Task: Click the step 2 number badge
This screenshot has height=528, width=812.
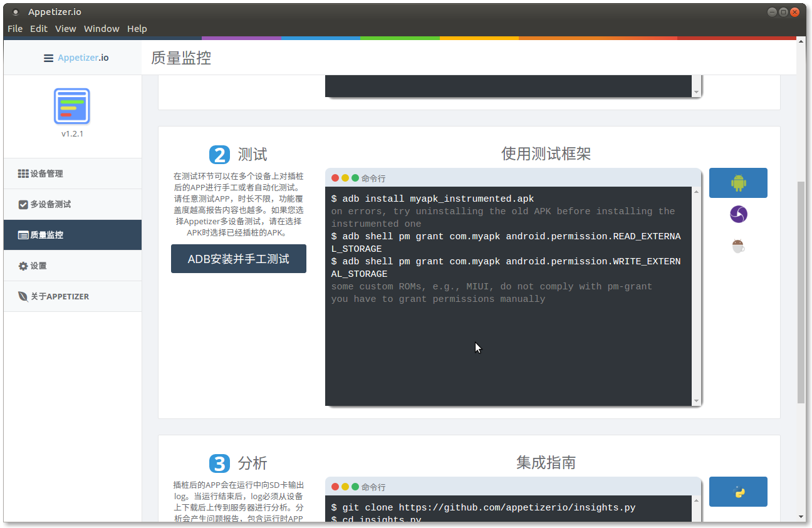Action: point(219,155)
